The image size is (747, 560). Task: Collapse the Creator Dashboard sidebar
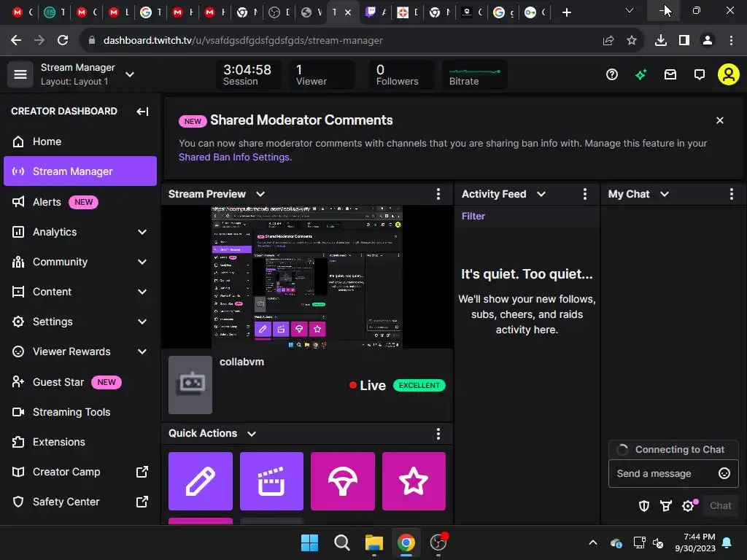[142, 112]
